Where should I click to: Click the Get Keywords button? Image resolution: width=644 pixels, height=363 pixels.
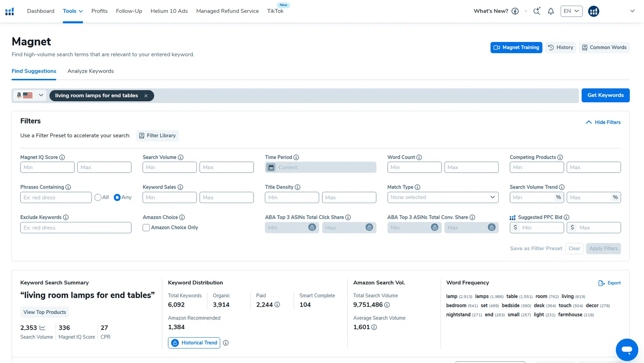605,95
